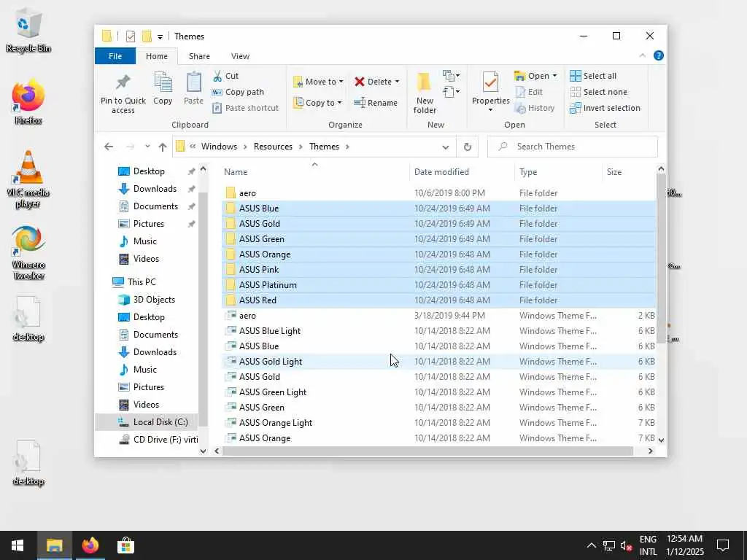Click the navigation pane scrollbar down arrow

point(203,451)
